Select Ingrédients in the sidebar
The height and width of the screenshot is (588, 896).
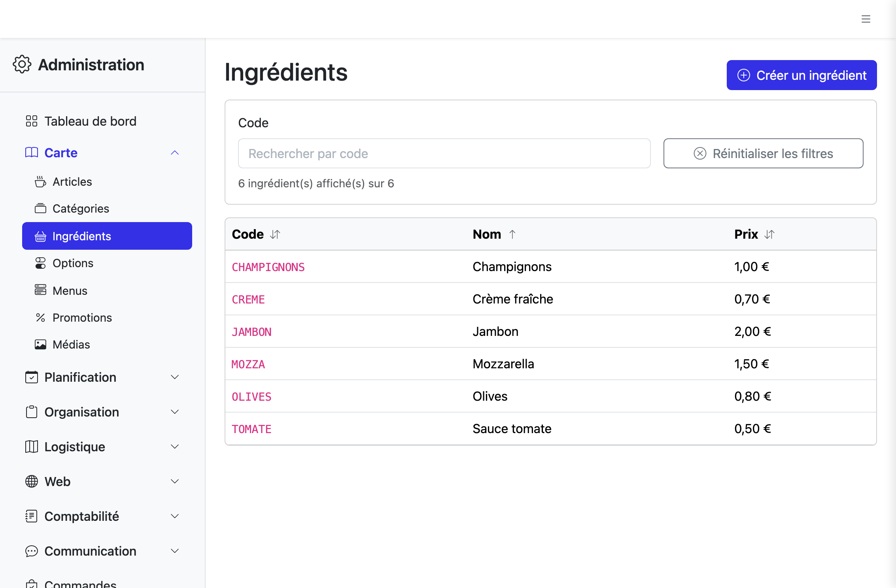pos(107,236)
